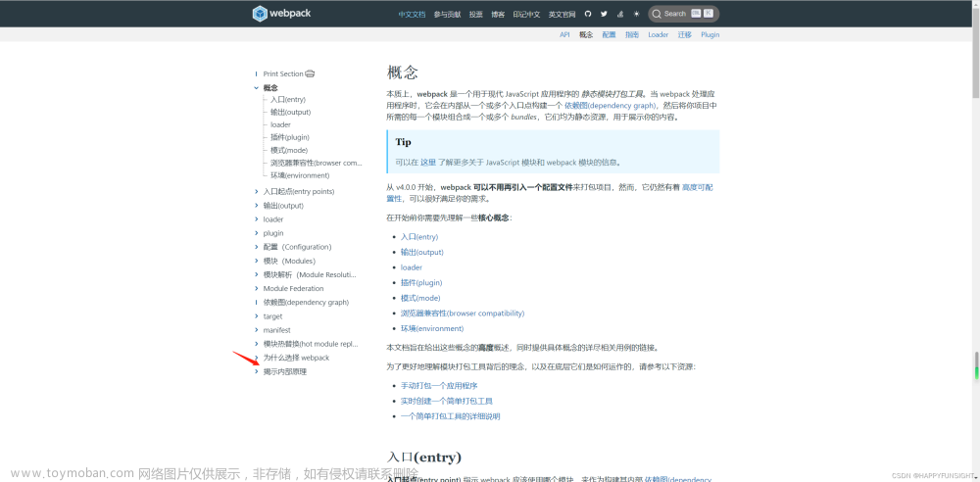Image resolution: width=980 pixels, height=482 pixels.
Task: Select 浏览器兼容性(browser com... in sidebar
Action: tap(317, 163)
